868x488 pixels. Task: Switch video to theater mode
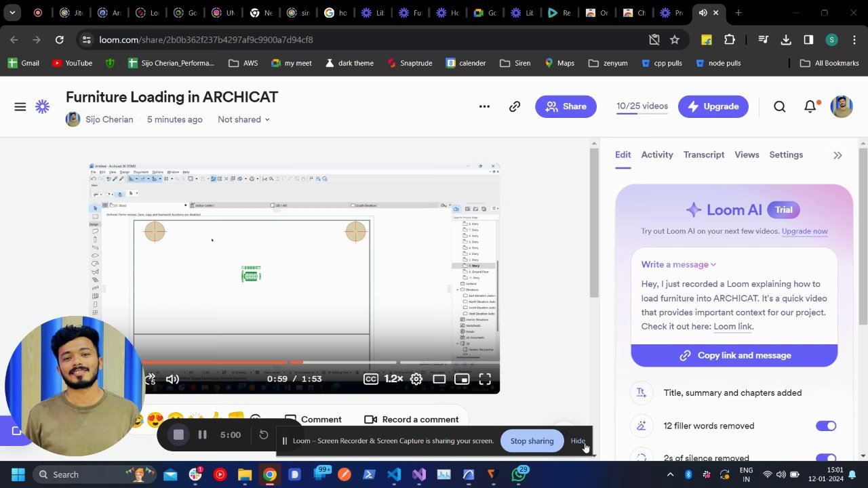439,379
